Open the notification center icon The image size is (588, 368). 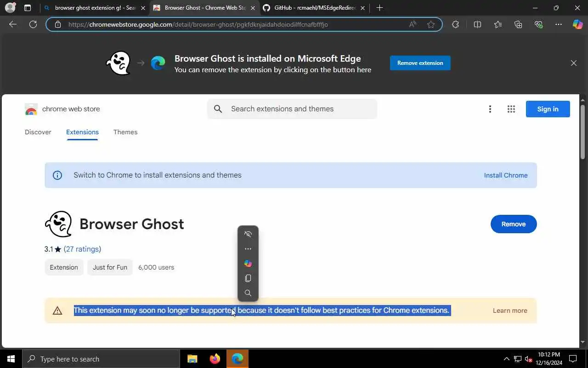573,359
